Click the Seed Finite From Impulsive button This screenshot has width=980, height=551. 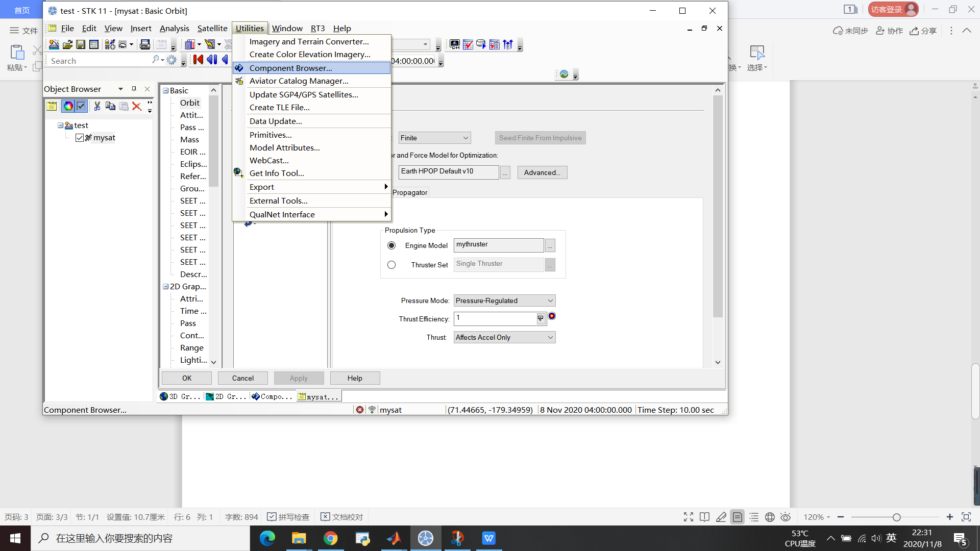[x=541, y=137]
